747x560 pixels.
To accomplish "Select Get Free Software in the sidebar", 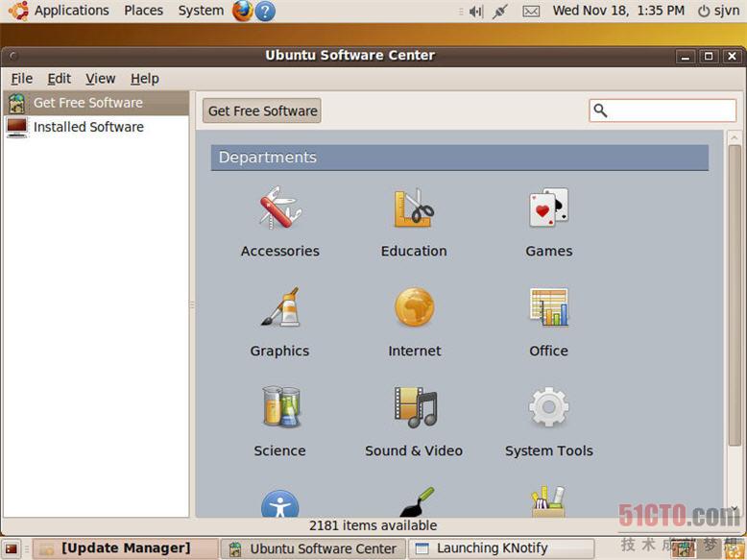I will click(x=96, y=103).
